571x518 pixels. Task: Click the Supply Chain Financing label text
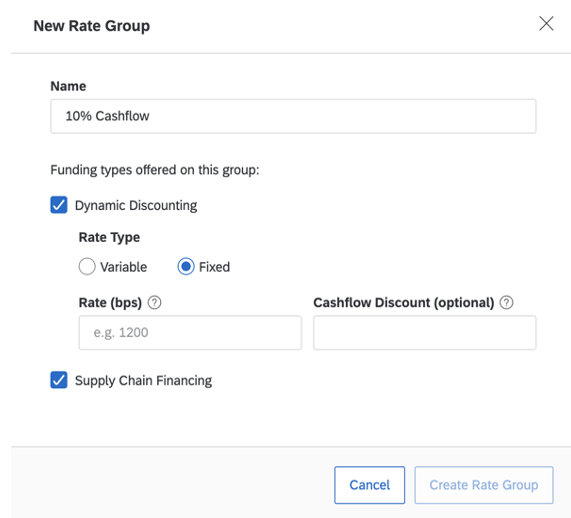click(143, 380)
